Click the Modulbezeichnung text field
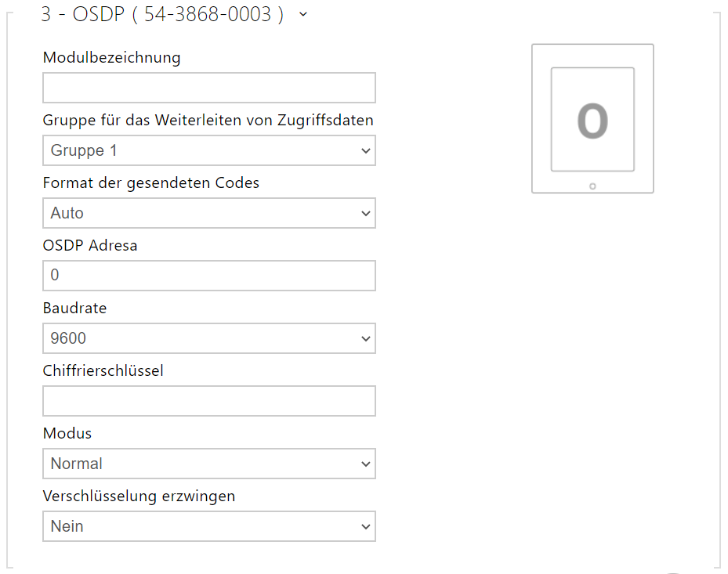Viewport: 728px width, 574px height. (x=209, y=88)
